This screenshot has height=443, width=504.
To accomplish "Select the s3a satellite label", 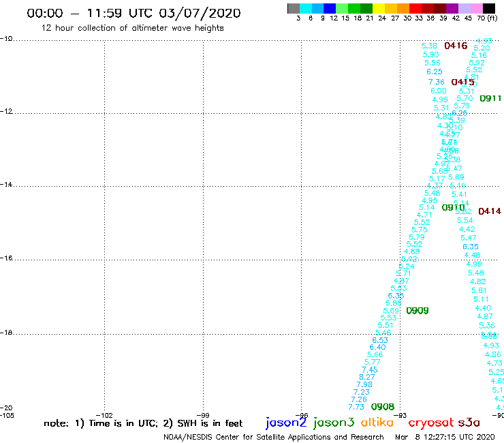I will [469, 423].
